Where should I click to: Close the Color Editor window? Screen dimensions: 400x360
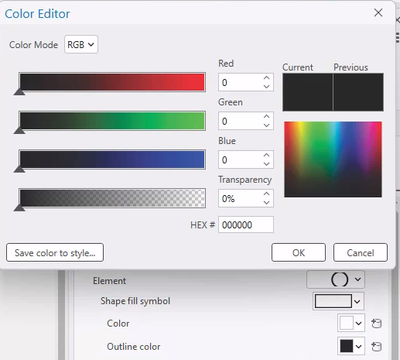coord(378,13)
